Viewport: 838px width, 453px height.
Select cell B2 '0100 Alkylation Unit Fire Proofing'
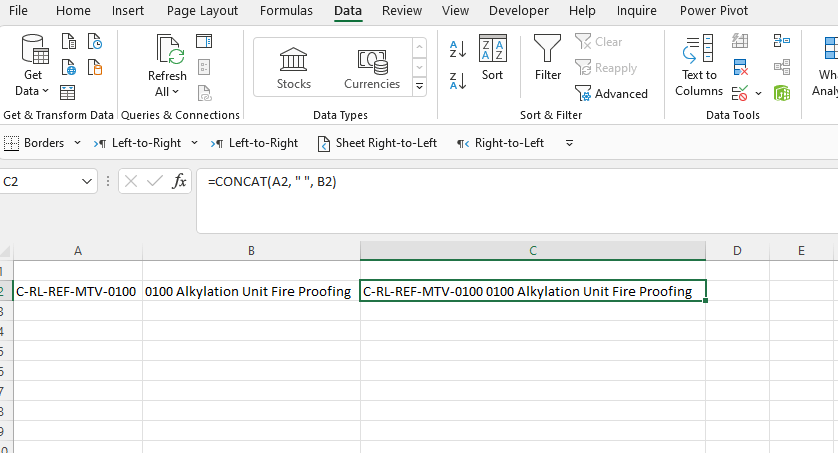coord(251,291)
